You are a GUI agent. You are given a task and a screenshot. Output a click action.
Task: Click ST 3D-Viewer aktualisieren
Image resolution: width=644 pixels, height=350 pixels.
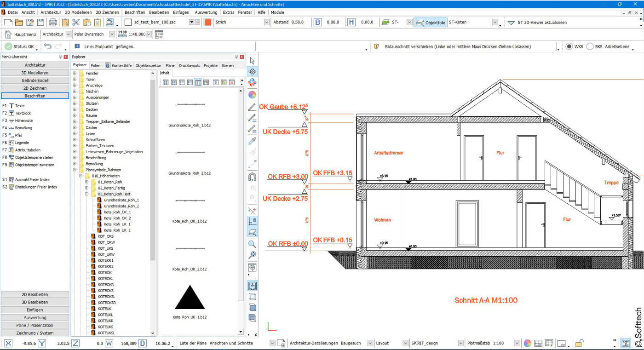(542, 22)
